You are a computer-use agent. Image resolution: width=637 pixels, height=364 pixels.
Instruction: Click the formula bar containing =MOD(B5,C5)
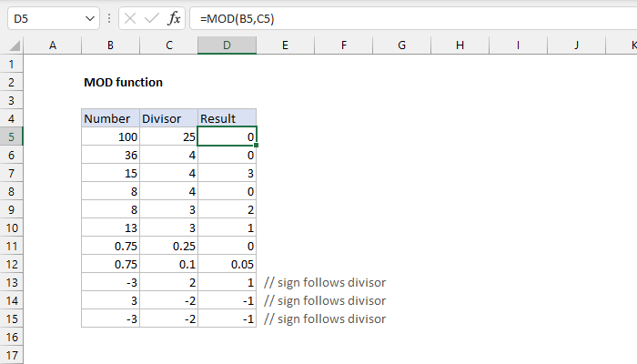point(413,19)
